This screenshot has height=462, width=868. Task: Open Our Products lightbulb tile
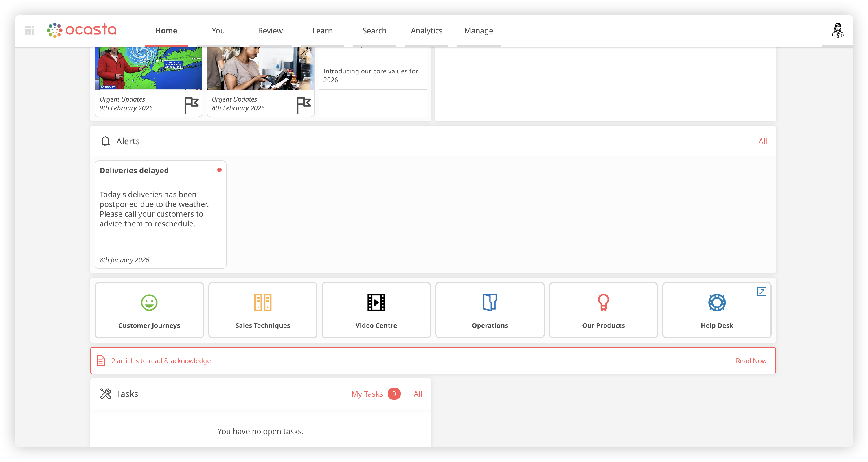pos(603,310)
